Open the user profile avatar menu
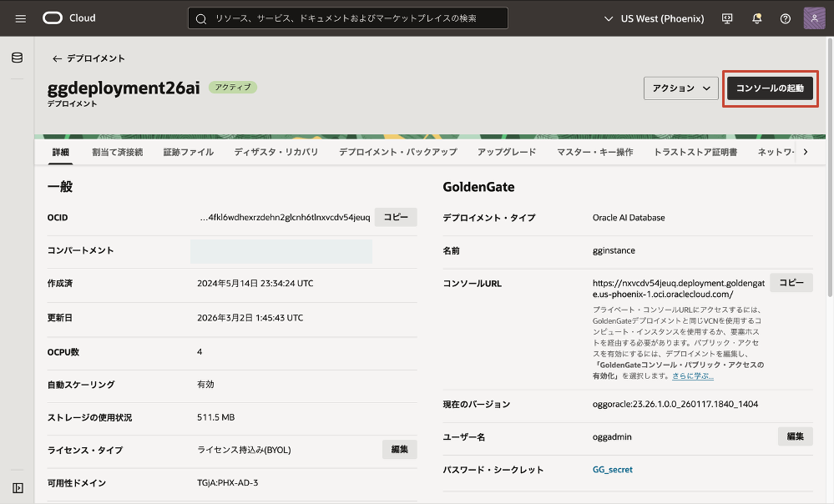This screenshot has width=834, height=504. pos(814,18)
